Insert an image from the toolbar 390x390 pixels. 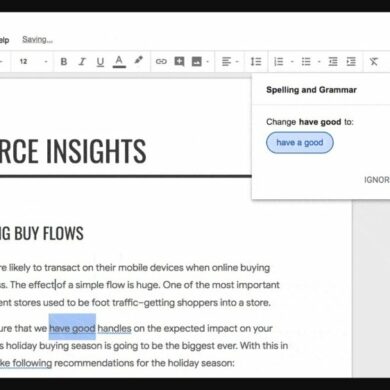pyautogui.click(x=197, y=61)
